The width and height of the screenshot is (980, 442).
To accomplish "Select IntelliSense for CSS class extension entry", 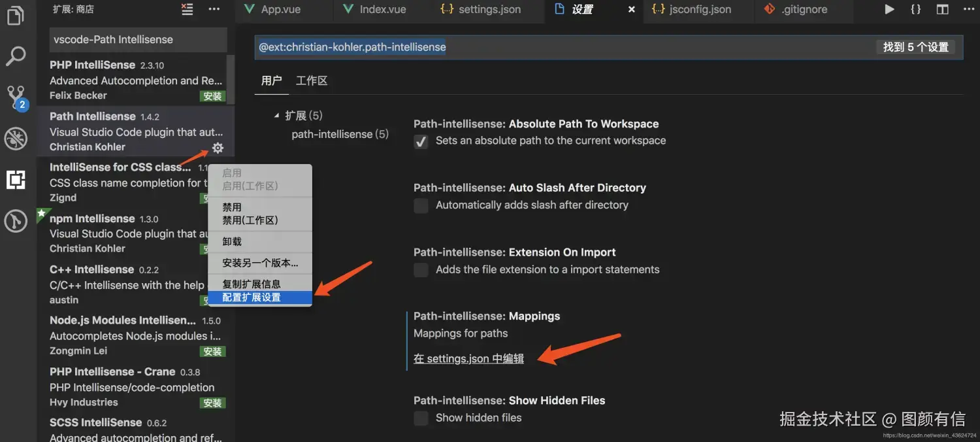I will click(x=122, y=182).
